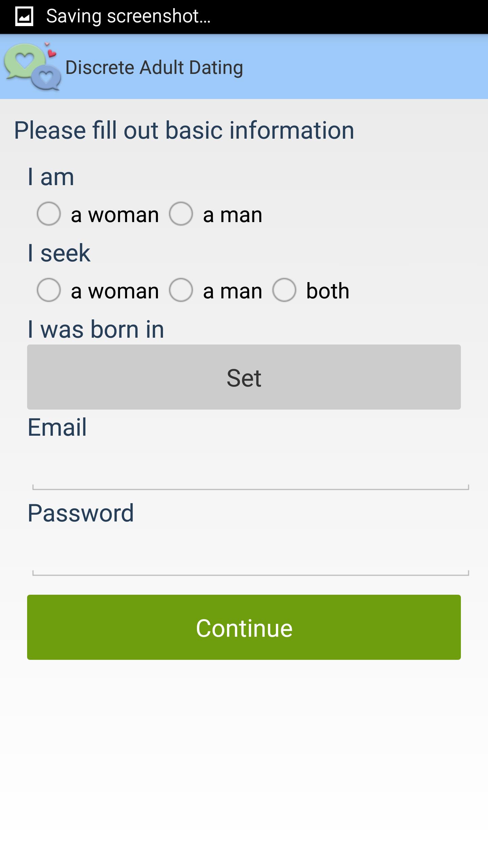Click the screenshot image icon in status bar
488x868 pixels.
(x=24, y=16)
